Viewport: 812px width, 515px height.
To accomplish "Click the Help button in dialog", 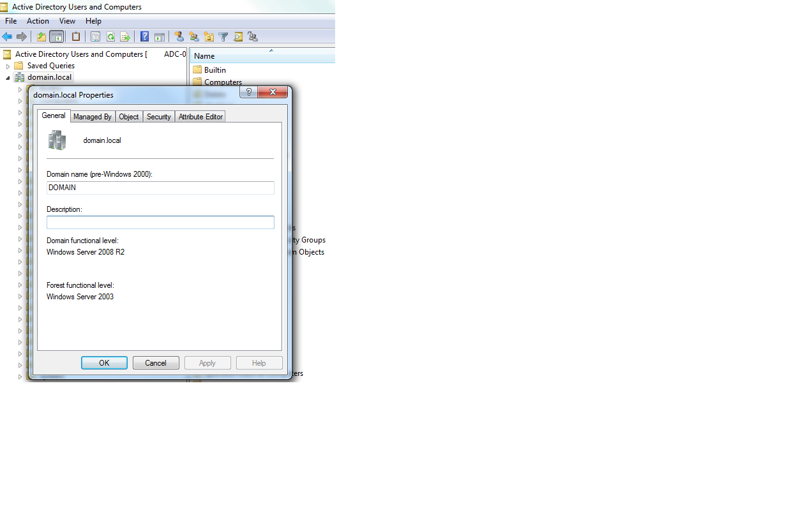I will [259, 362].
